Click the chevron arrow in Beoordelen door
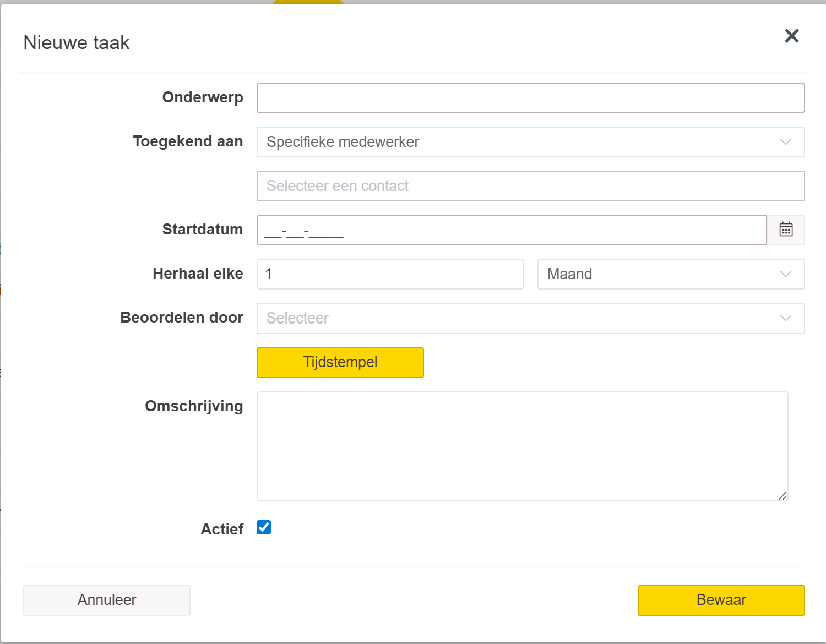 coord(786,318)
